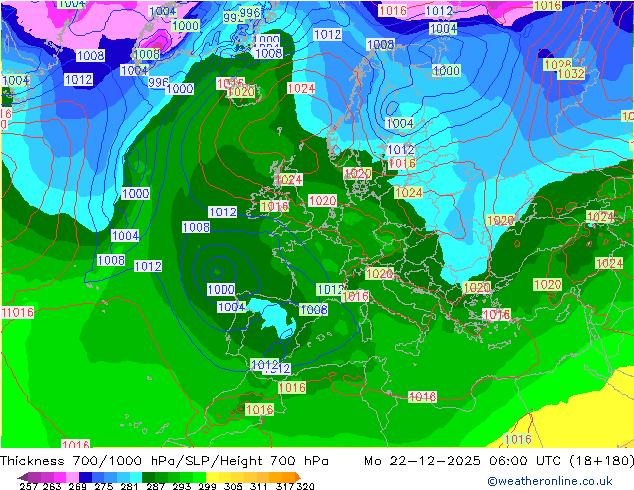Viewport: 634px width, 490px height.
Task: Click the legend value 287
Action: 156,486
